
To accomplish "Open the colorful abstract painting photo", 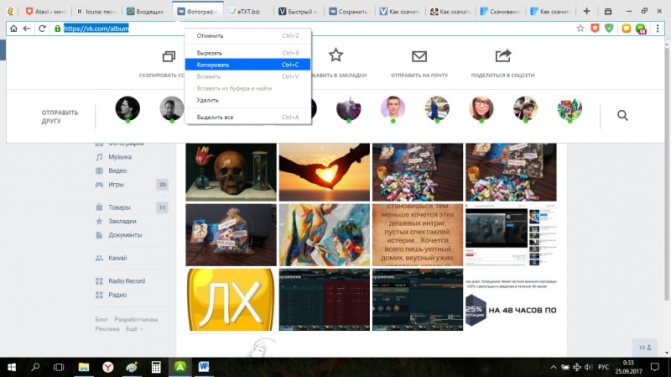I will [324, 235].
